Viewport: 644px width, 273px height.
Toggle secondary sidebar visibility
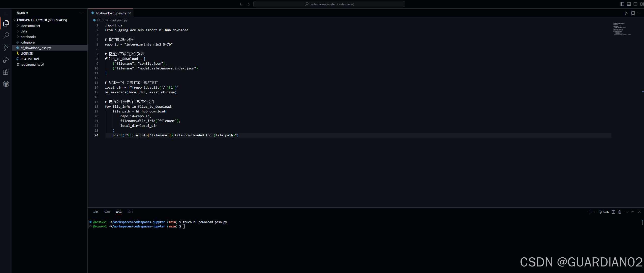(635, 4)
